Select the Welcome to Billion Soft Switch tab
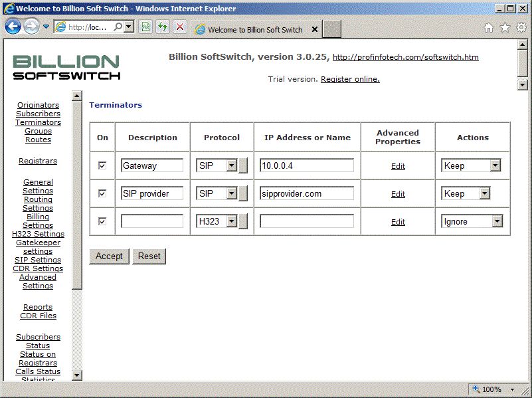Image resolution: width=532 pixels, height=398 pixels. pos(255,29)
